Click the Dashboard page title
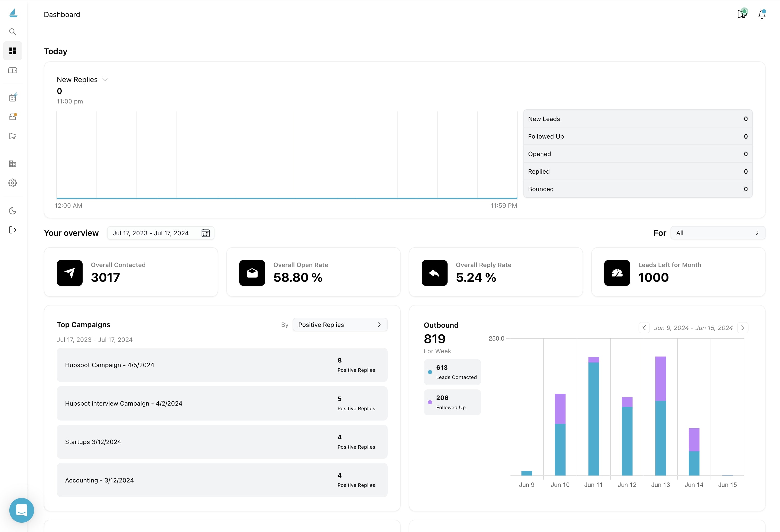This screenshot has width=780, height=532. pos(62,14)
